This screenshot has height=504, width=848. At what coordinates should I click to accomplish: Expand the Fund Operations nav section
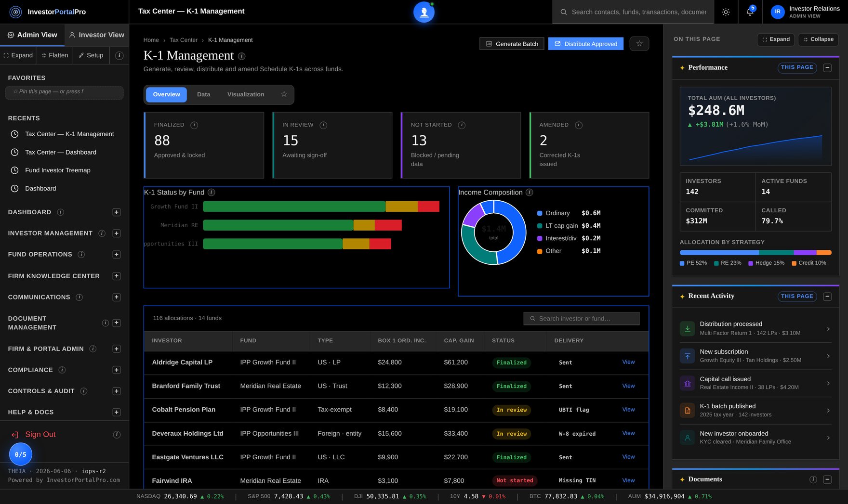(117, 255)
